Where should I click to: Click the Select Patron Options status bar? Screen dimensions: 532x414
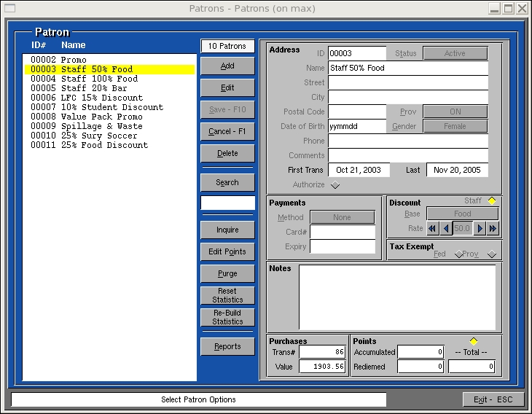click(198, 399)
